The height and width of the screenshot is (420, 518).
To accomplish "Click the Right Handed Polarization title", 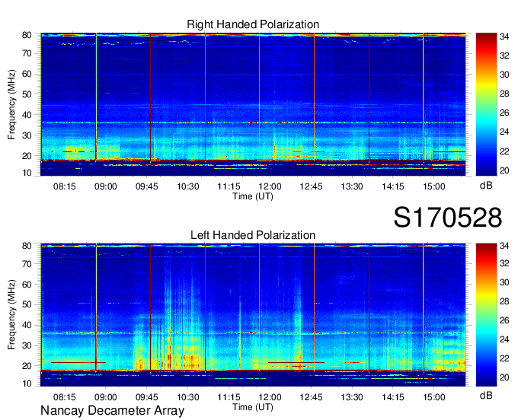I will (253, 24).
